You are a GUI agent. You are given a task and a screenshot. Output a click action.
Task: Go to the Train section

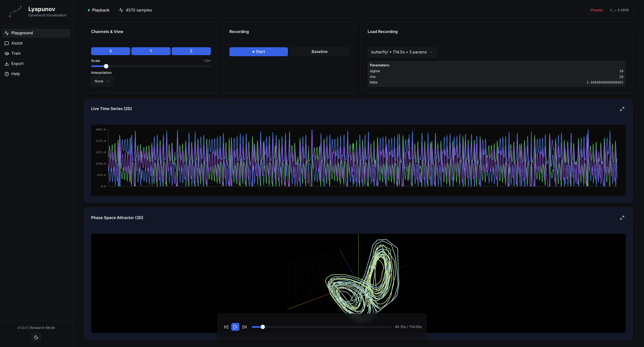coord(16,53)
